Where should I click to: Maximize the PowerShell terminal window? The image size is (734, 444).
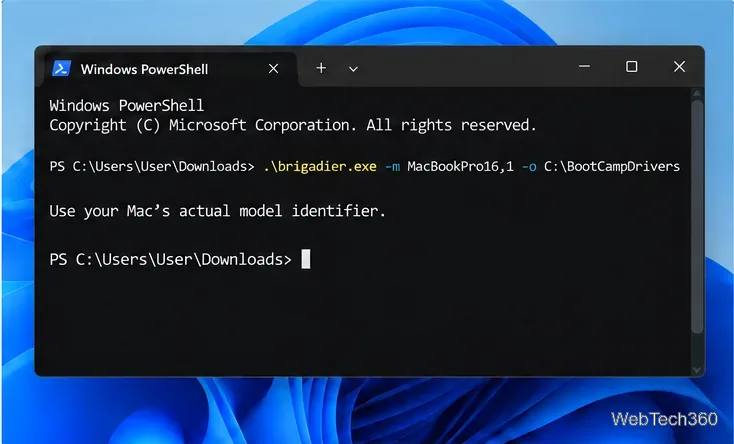pyautogui.click(x=631, y=67)
